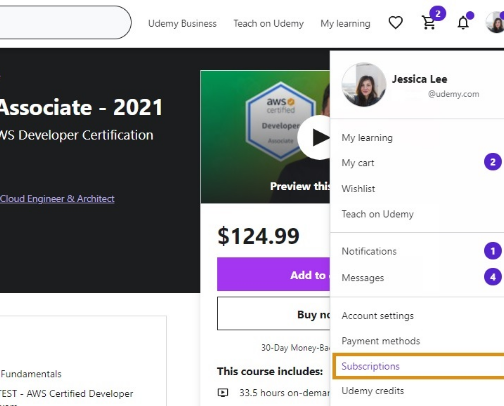
Task: Click the Add to cart button
Action: click(273, 275)
